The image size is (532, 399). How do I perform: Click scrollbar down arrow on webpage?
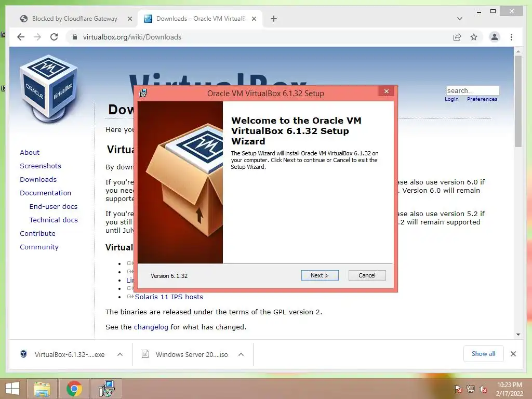click(518, 335)
